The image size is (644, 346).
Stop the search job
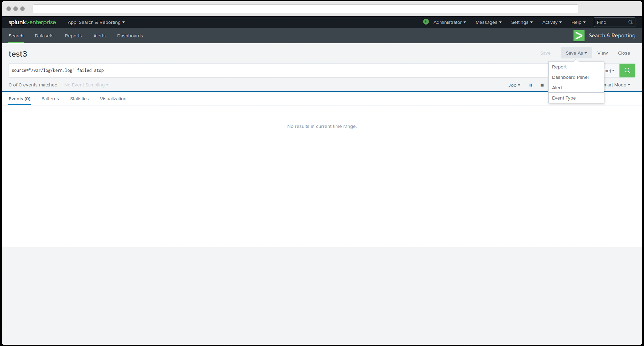[542, 85]
